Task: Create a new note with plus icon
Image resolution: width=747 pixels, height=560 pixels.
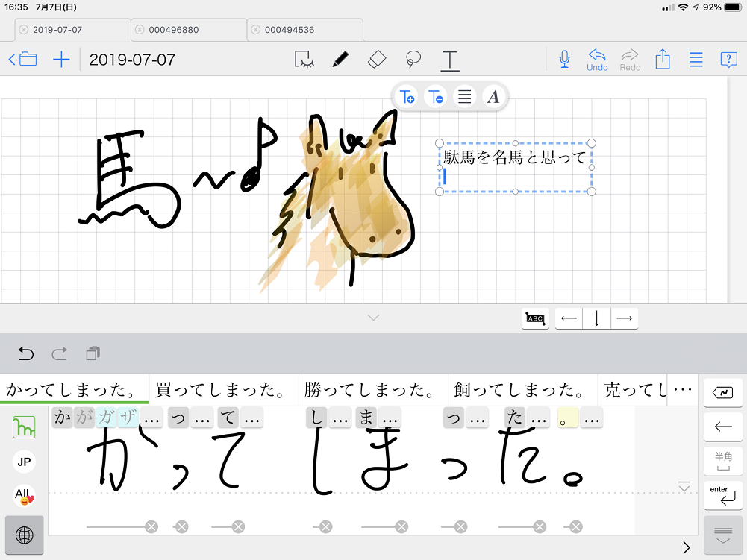Action: (61, 60)
